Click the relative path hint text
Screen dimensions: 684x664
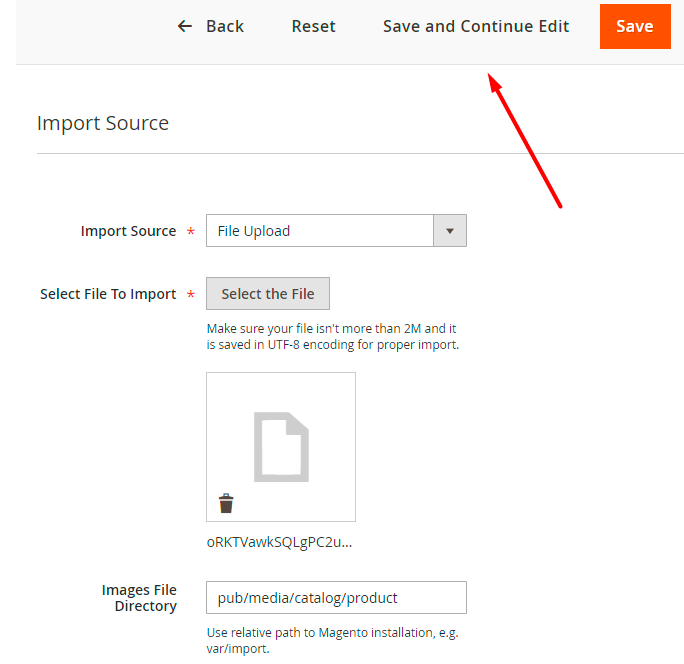tap(332, 640)
